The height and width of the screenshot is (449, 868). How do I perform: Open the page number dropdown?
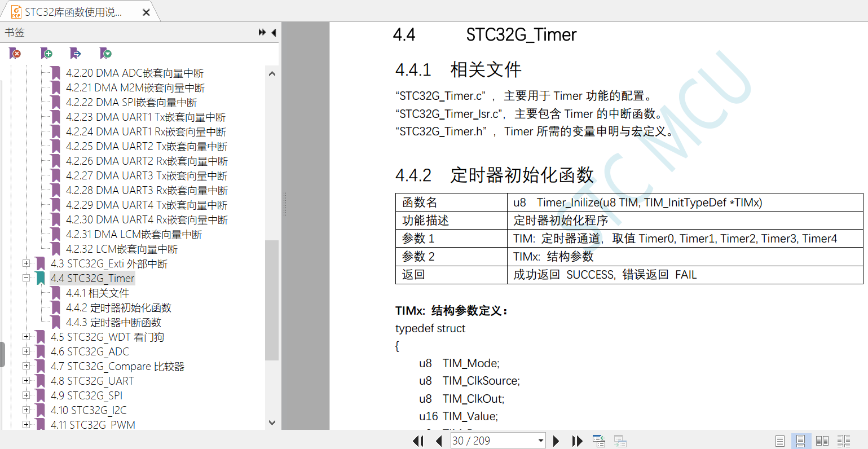541,441
